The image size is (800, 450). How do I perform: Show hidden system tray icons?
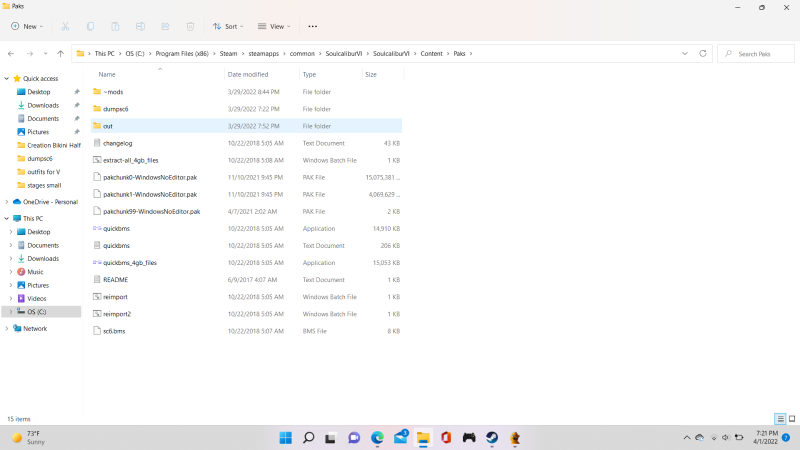point(687,438)
